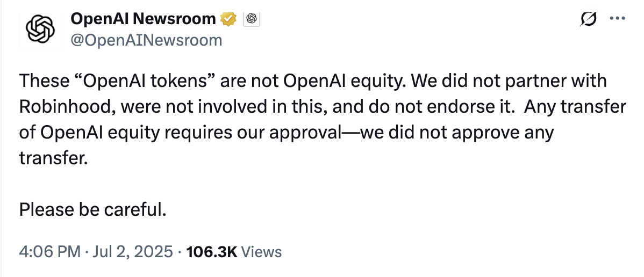Image resolution: width=644 pixels, height=277 pixels.
Task: Click the 4:06 PM post time
Action: click(49, 252)
